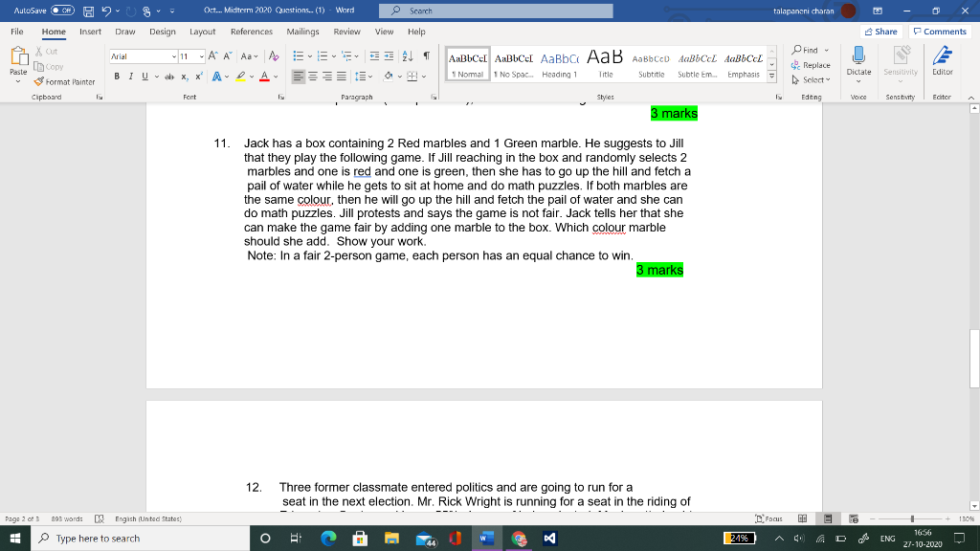Image resolution: width=980 pixels, height=551 pixels.
Task: Open the Comments pane
Action: pos(940,32)
